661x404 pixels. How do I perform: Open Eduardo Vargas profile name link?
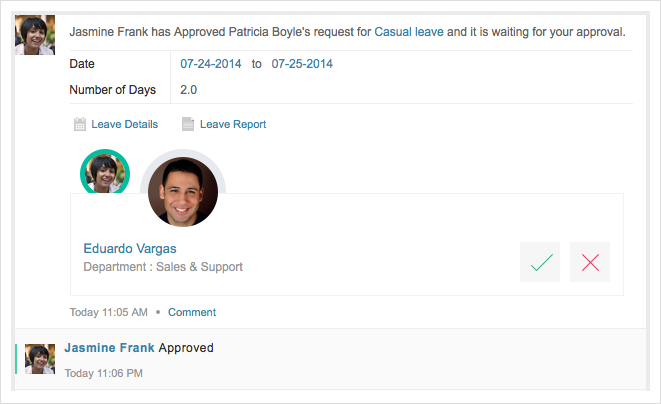(129, 248)
